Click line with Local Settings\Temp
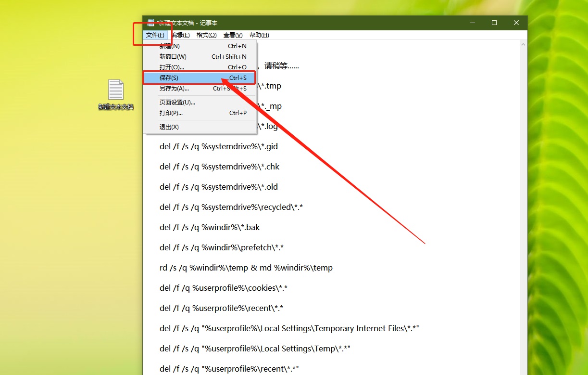Screen dimensions: 588x375 tap(255, 349)
